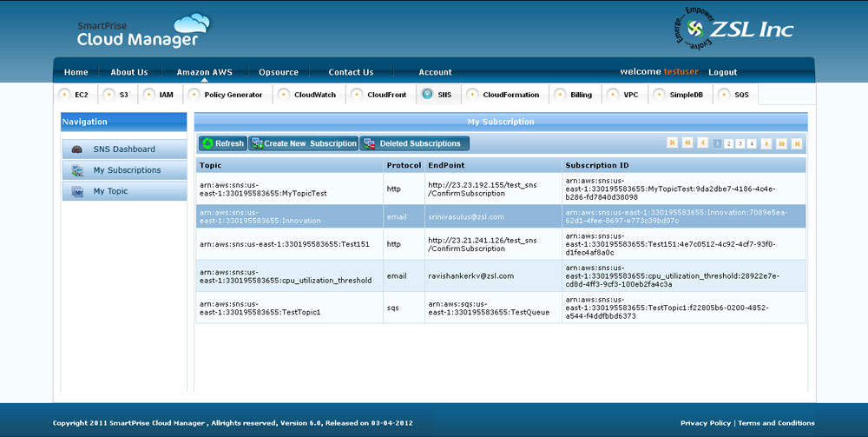Go to previous page with single left arrow
This screenshot has width=868, height=437.
(x=703, y=142)
